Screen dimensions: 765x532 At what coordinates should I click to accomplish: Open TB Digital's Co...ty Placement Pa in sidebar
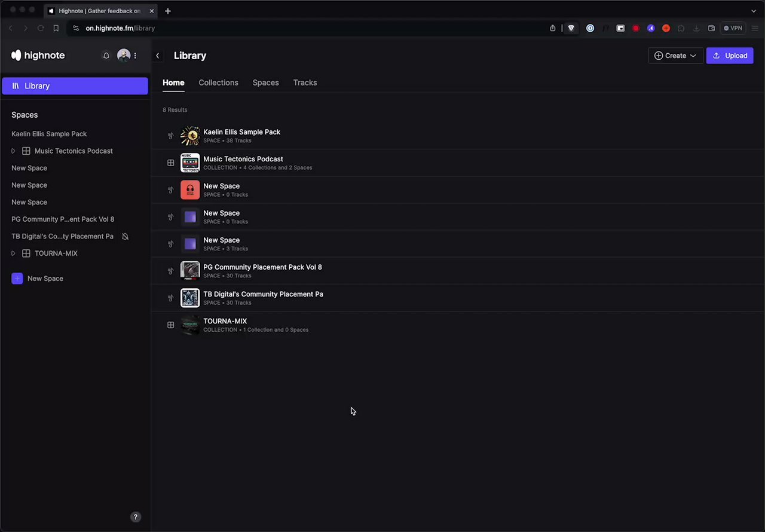pos(62,237)
